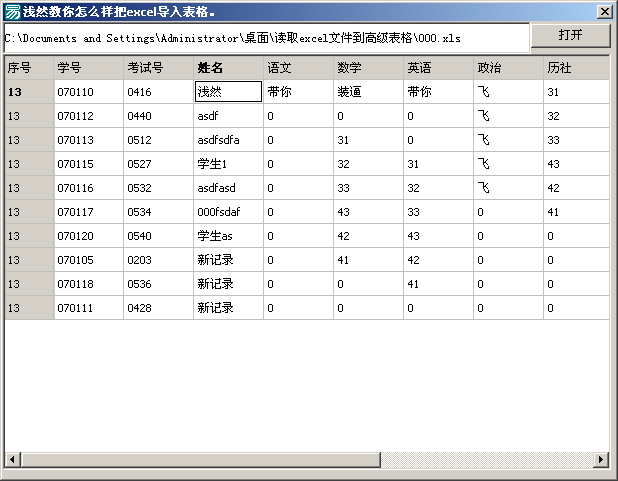Screen dimensions: 618x481
Task: Select the 数学 column header
Action: [369, 68]
